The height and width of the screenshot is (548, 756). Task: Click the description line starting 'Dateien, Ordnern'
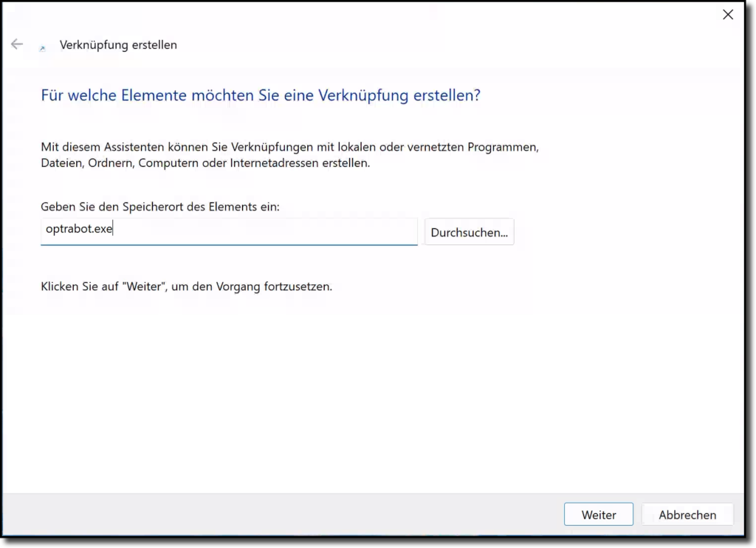(x=205, y=162)
